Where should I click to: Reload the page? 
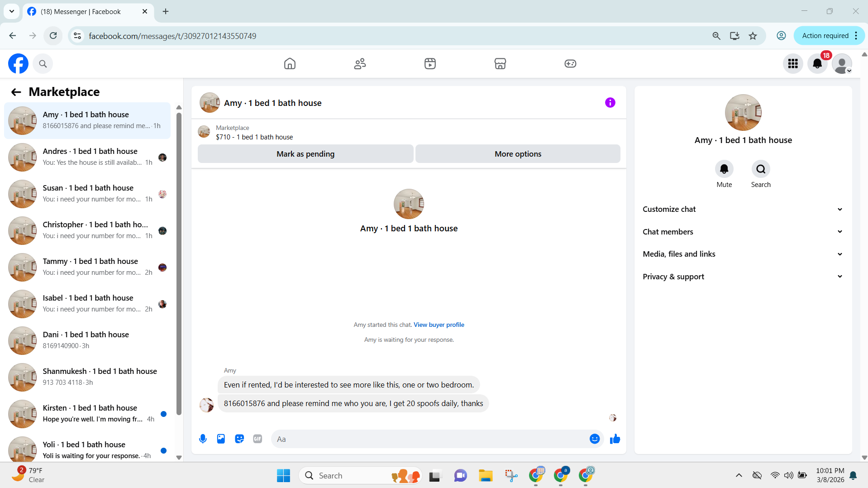(53, 36)
